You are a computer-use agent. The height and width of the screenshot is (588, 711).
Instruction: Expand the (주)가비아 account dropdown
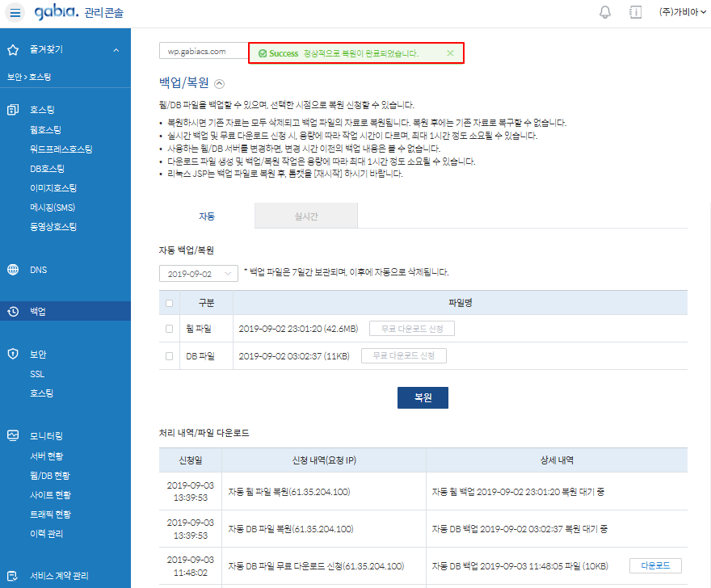(x=683, y=12)
